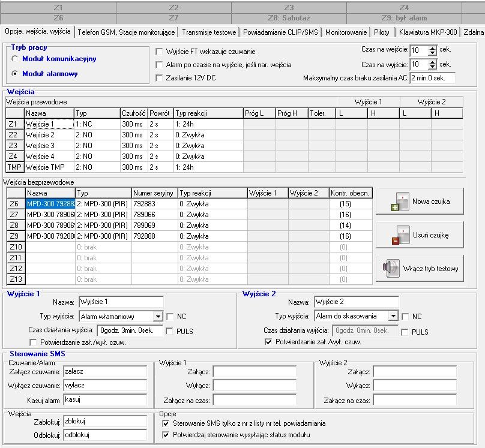485x448 pixels.
Task: Toggle Sterowanie SMS tylko z nr z listy
Action: click(166, 423)
